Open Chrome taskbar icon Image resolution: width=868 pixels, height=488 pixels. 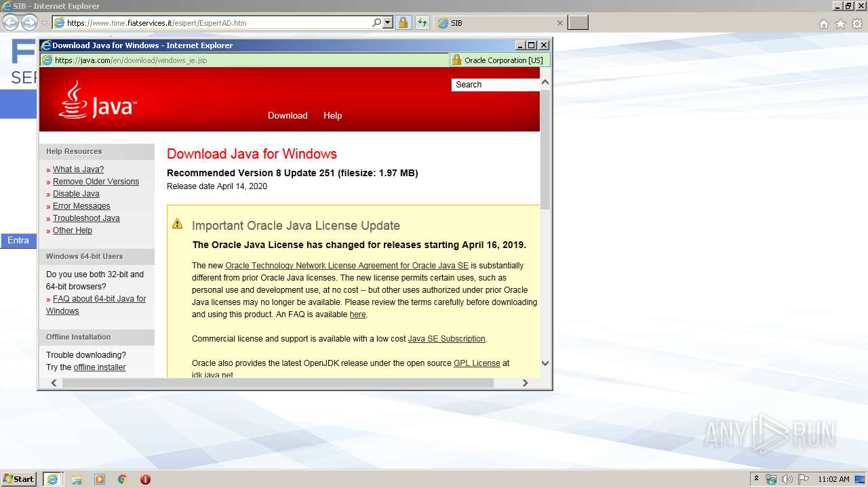tap(123, 479)
